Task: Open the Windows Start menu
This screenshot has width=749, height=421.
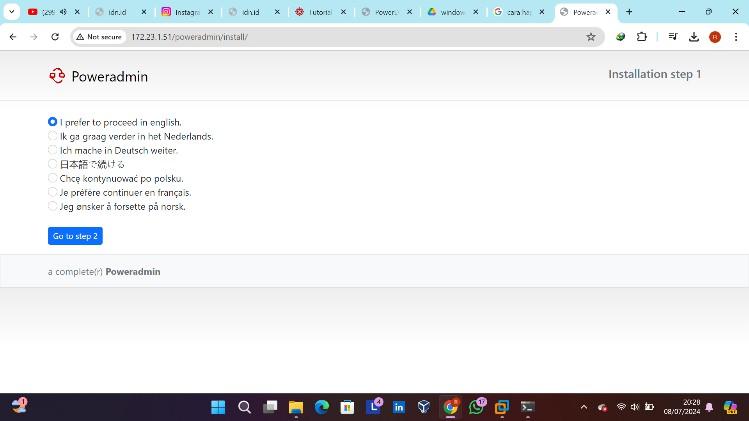Action: (x=218, y=407)
